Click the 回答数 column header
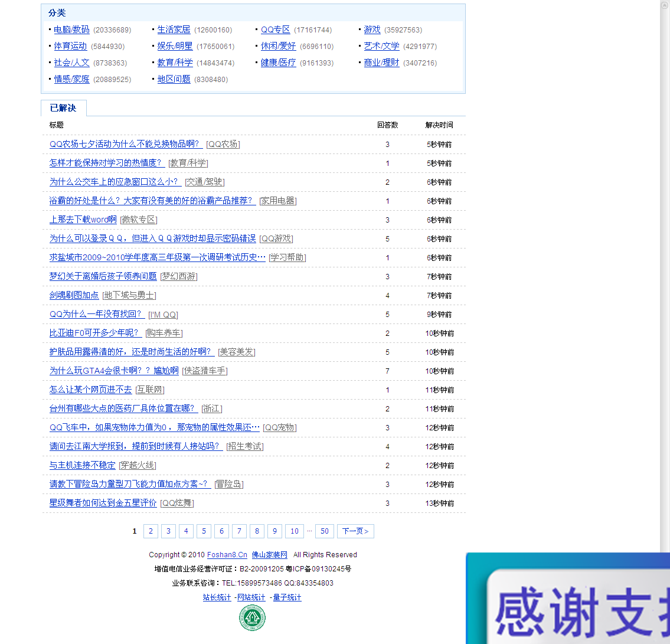This screenshot has height=644, width=670. click(388, 125)
